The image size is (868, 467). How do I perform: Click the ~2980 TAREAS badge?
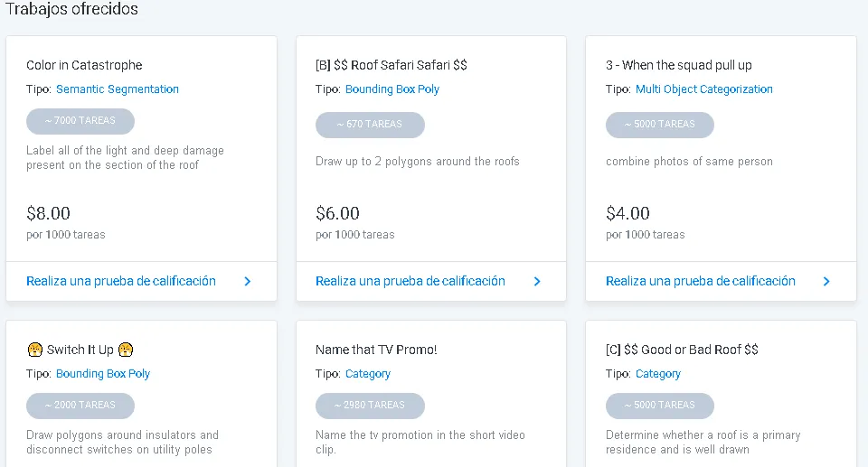pyautogui.click(x=370, y=406)
